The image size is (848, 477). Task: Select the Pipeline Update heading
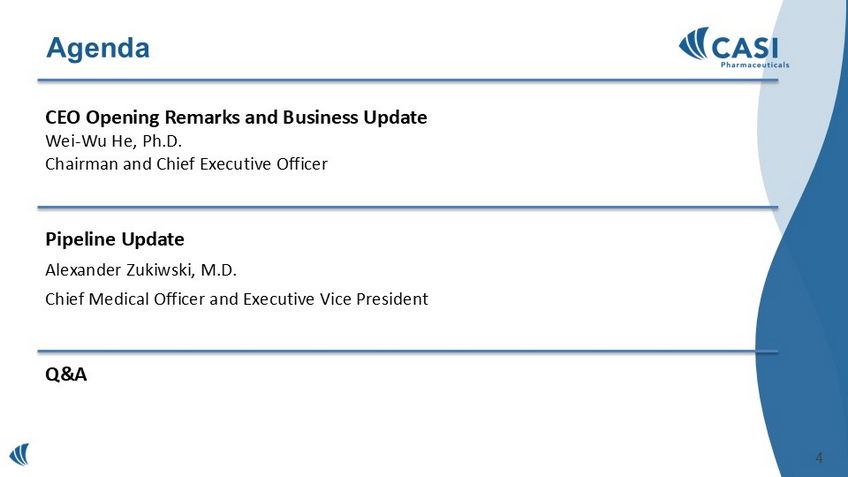tap(115, 240)
